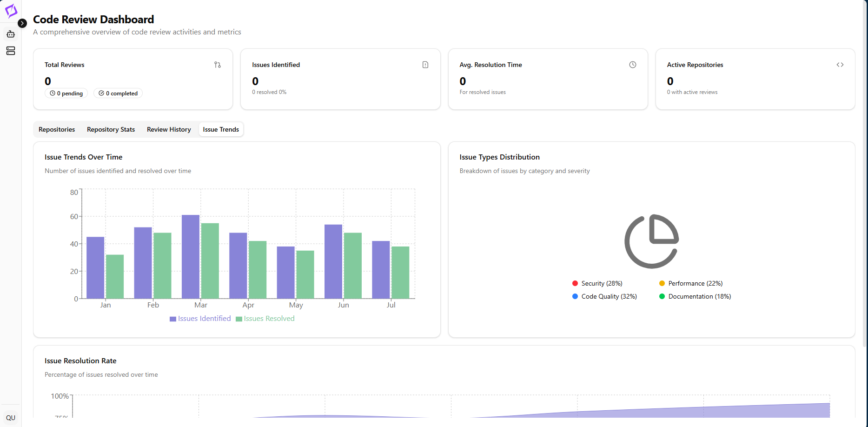Click the Code Review Dashboard heading
Viewport: 868px width, 427px height.
tap(93, 20)
